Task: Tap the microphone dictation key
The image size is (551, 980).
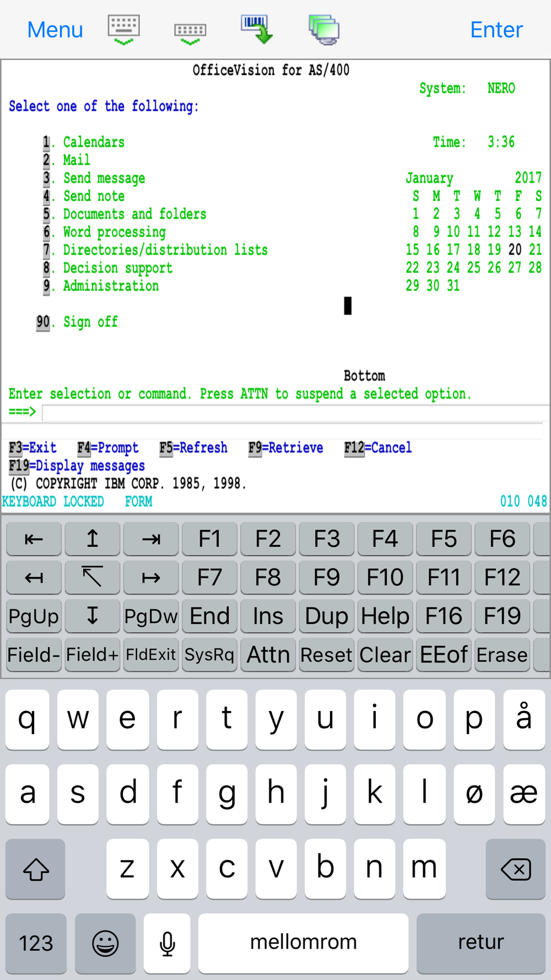Action: (167, 943)
